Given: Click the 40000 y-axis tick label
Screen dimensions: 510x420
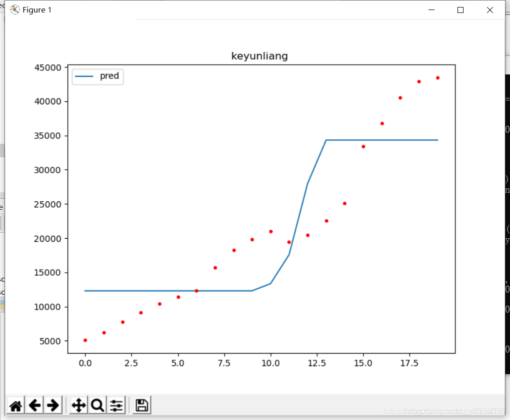Looking at the screenshot, I should click(48, 102).
